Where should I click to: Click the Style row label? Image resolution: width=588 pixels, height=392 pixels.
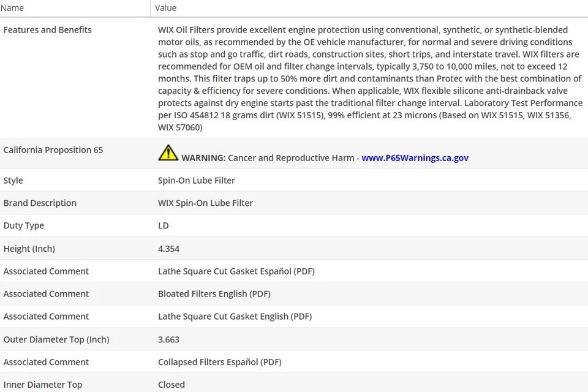[13, 181]
